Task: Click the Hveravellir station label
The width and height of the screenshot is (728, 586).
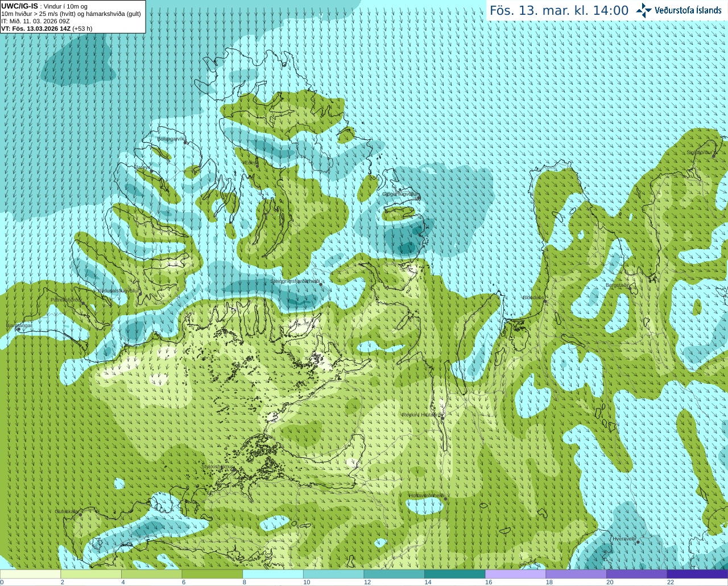Action: 624,539
